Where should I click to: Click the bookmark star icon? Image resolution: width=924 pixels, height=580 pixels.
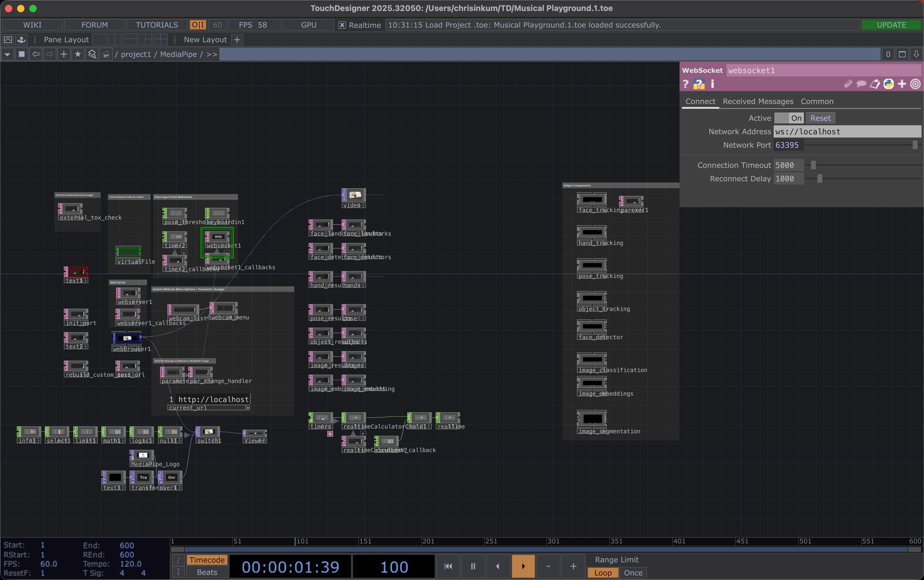78,54
